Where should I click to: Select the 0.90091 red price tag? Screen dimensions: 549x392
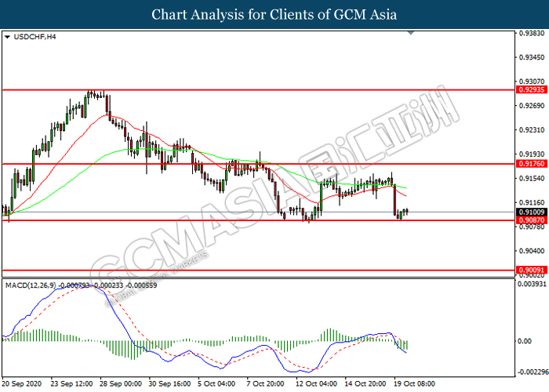(x=532, y=270)
